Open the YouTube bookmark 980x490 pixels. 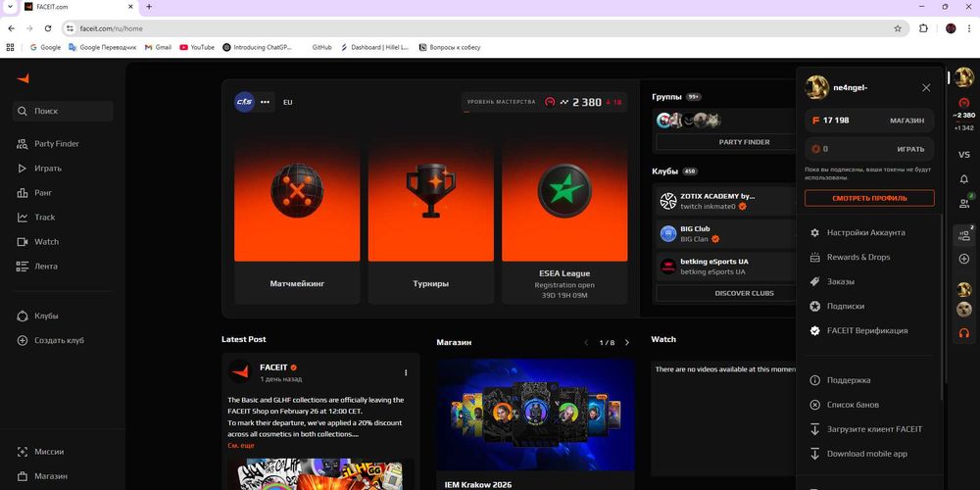pos(197,47)
